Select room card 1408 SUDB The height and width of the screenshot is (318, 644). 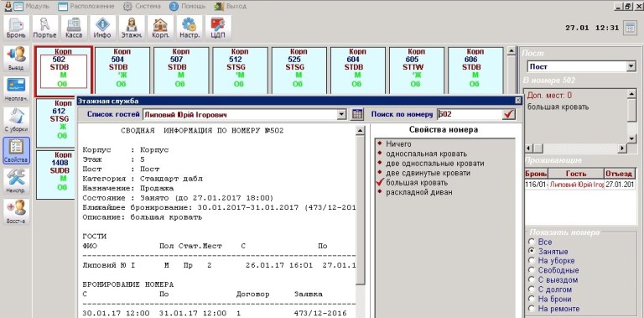pos(56,175)
